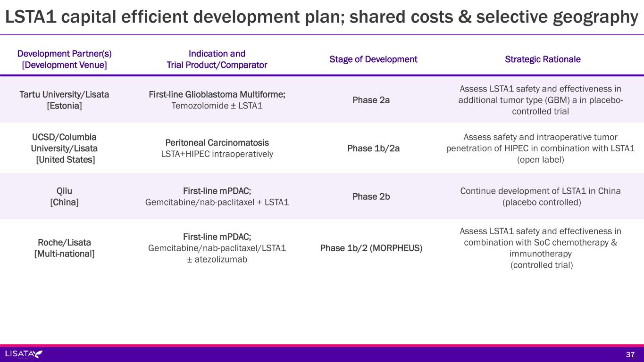Viewport: 644px width, 362px height.
Task: Select the UCSD/Columbia University/Lisata partner cell
Action: 64,148
